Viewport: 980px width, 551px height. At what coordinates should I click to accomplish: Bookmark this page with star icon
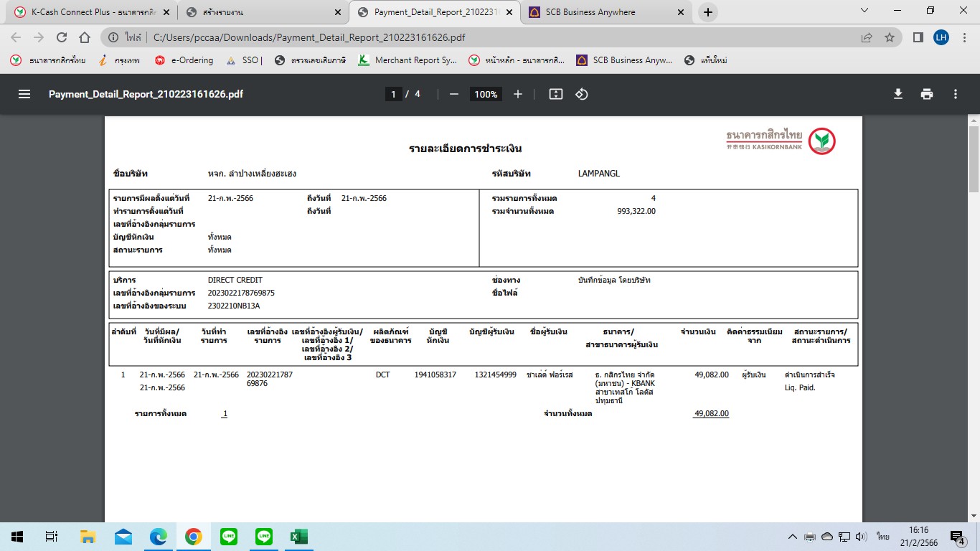pyautogui.click(x=890, y=37)
